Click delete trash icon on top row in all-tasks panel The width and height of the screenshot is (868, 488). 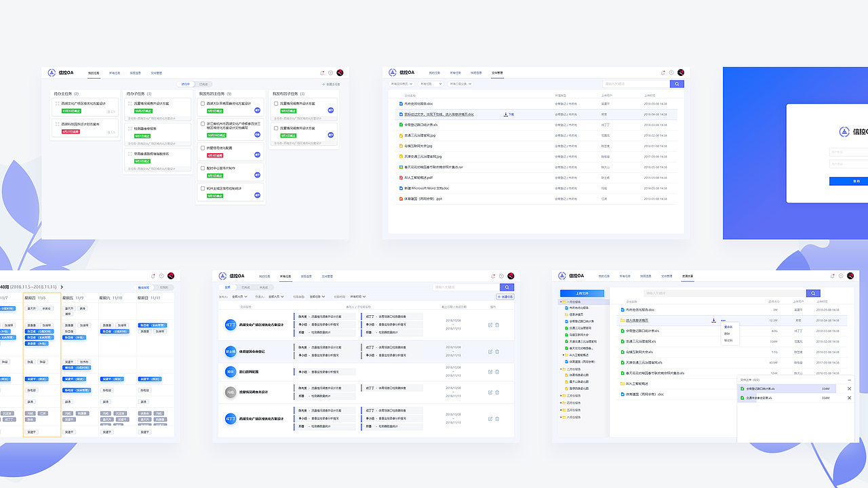(497, 325)
